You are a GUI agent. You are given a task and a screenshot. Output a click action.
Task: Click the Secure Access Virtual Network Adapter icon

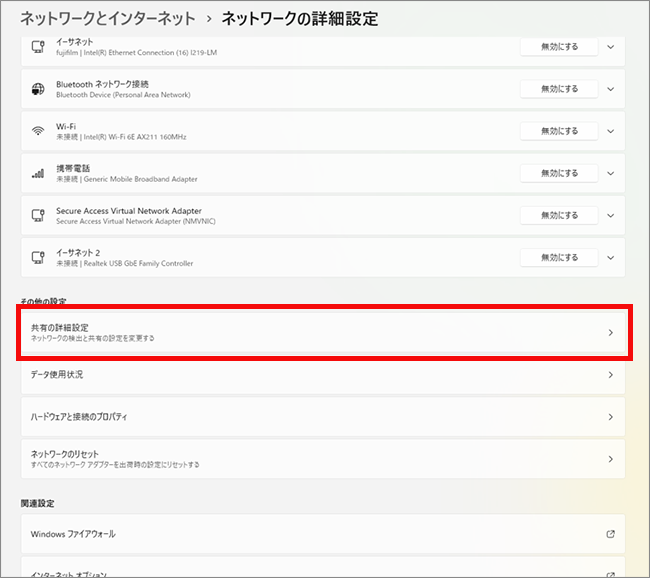point(38,215)
